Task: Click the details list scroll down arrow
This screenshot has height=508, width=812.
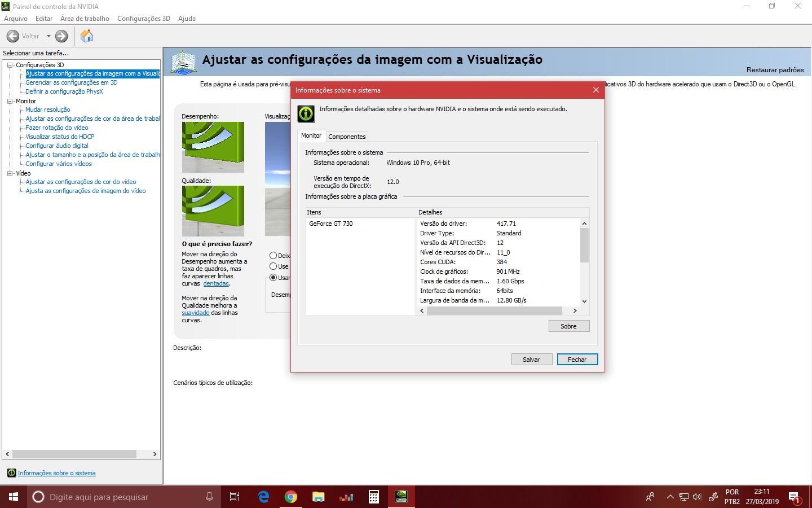Action: tap(584, 301)
